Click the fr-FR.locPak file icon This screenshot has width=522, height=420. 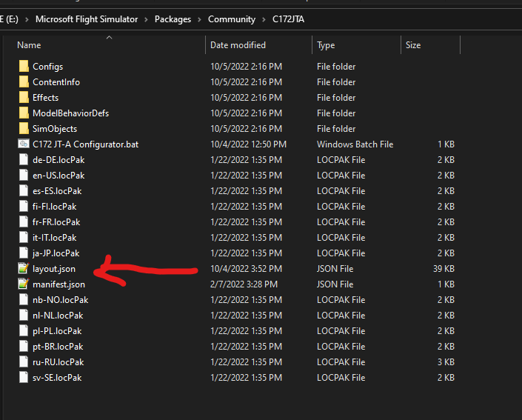pos(24,221)
